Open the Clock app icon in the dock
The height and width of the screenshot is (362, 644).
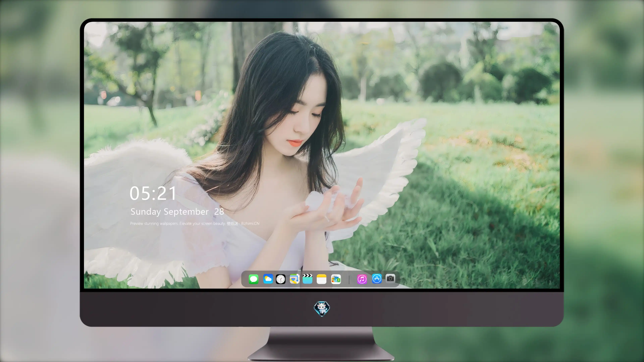point(281,279)
